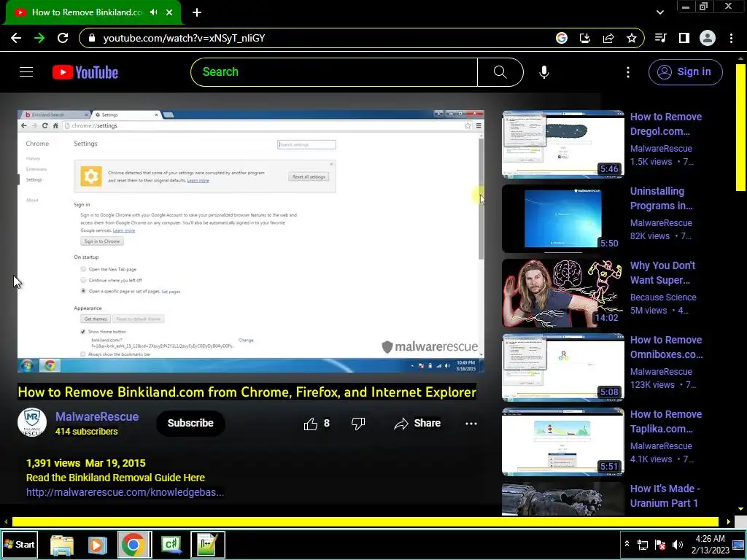Reload the YouTube page
747x560 pixels.
[63, 38]
